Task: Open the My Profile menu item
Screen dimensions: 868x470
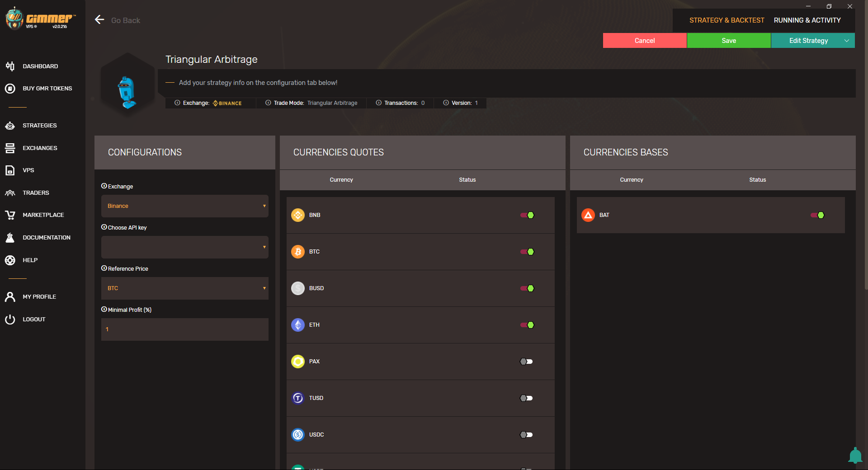Action: coord(39,297)
